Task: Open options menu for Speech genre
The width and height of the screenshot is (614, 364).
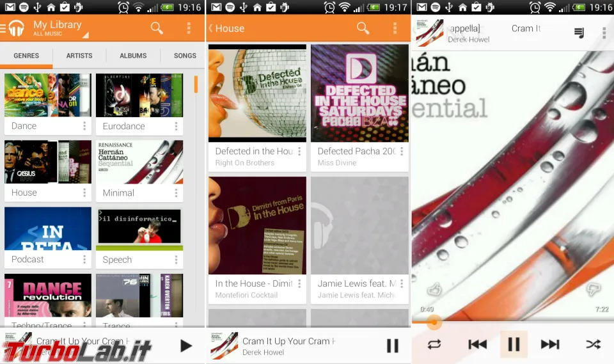Action: click(177, 259)
